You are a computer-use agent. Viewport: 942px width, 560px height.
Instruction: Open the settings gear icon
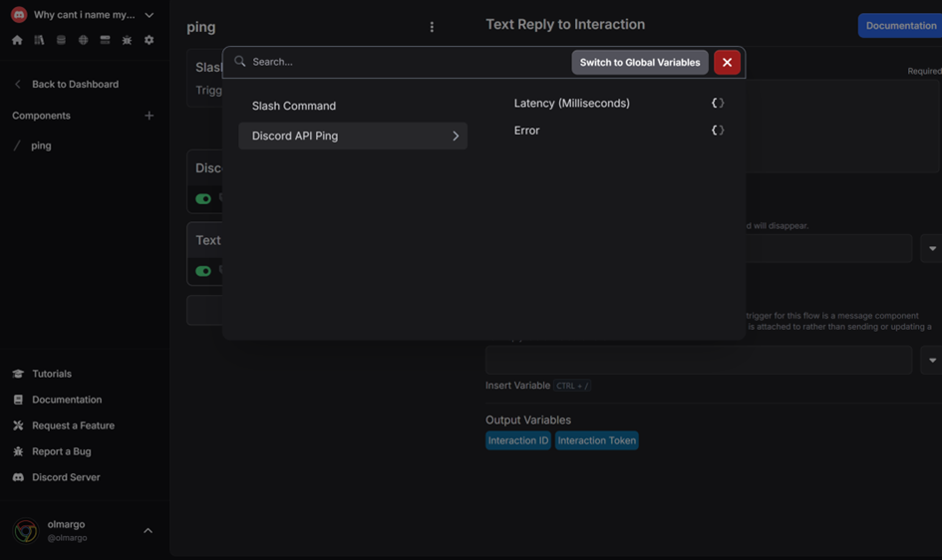coord(149,40)
